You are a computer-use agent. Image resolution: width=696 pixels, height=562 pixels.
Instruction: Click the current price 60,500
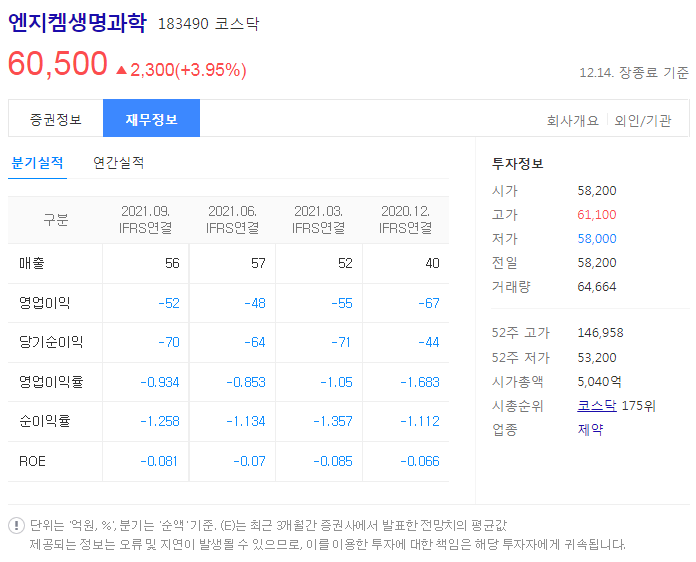[58, 63]
